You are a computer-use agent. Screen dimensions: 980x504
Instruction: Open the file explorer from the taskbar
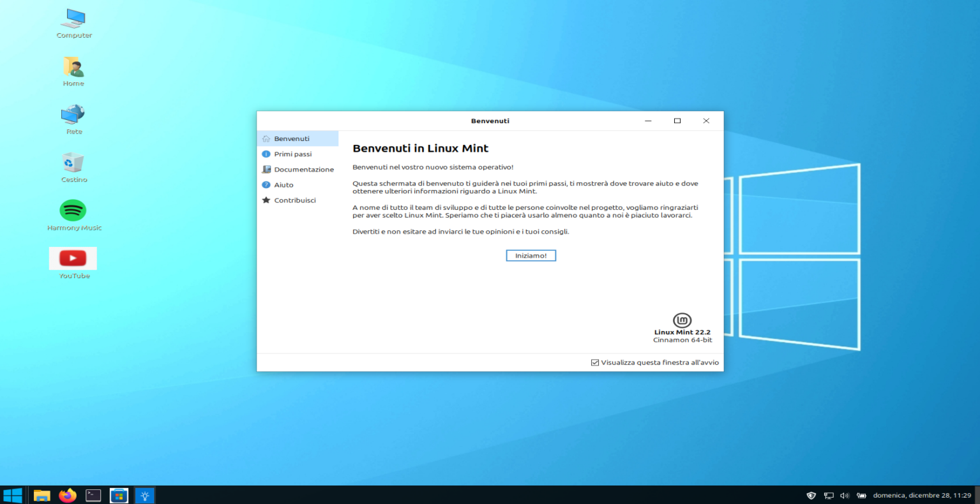point(42,495)
